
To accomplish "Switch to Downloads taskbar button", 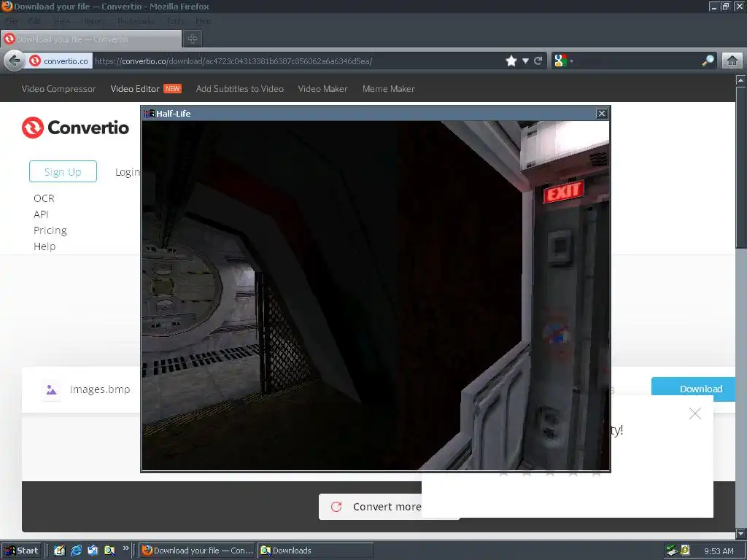I will tap(315, 551).
